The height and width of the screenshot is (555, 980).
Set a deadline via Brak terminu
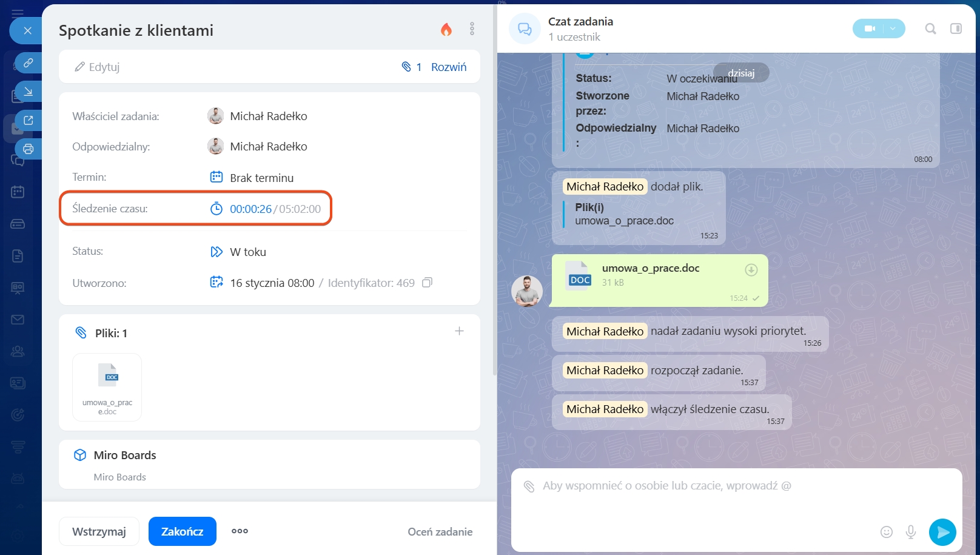(x=262, y=178)
